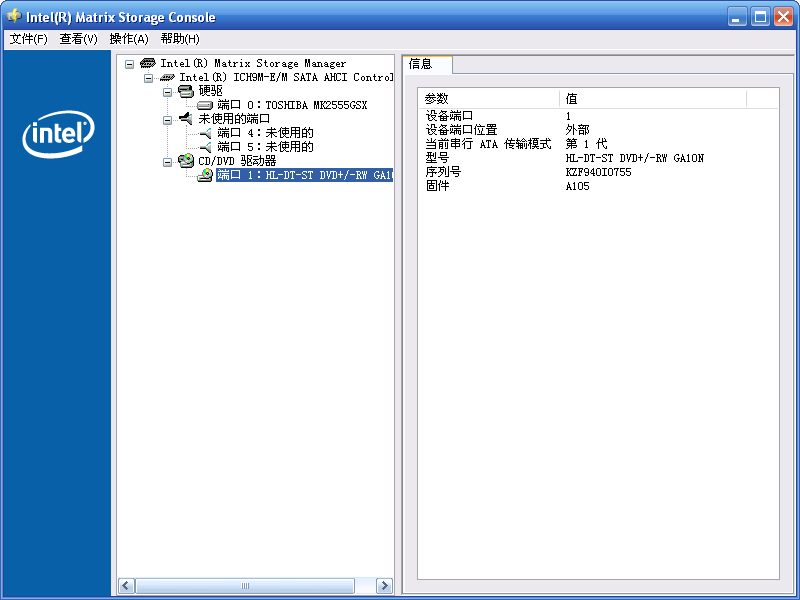Click the 未使用的端口 group icon
800x600 pixels.
pyautogui.click(x=186, y=119)
